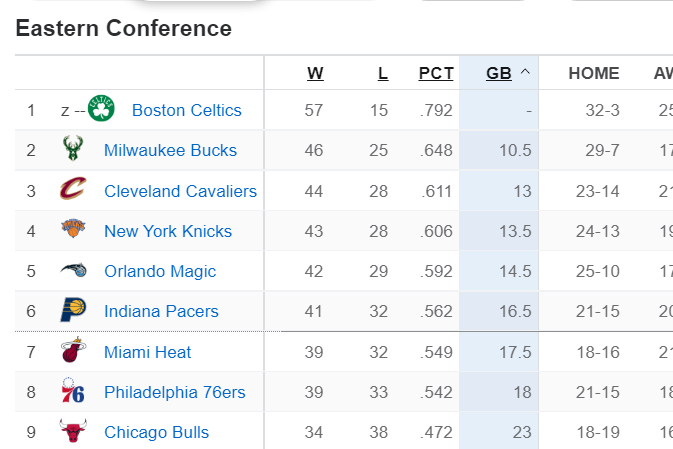
Task: Click the HOME column header
Action: (x=594, y=73)
